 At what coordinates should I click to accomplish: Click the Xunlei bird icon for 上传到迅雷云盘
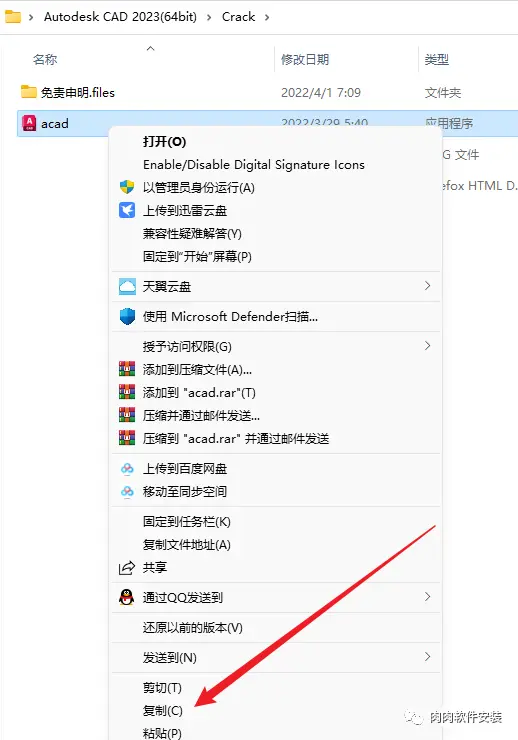pos(127,210)
